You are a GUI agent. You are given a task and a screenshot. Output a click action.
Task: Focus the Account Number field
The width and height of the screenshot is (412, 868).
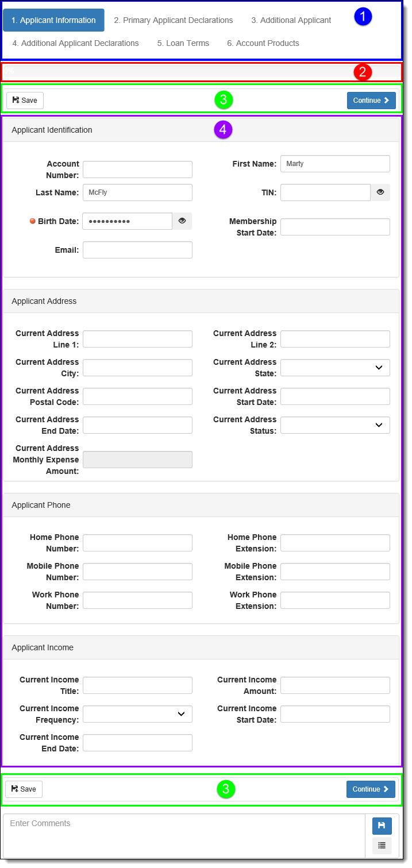point(137,169)
